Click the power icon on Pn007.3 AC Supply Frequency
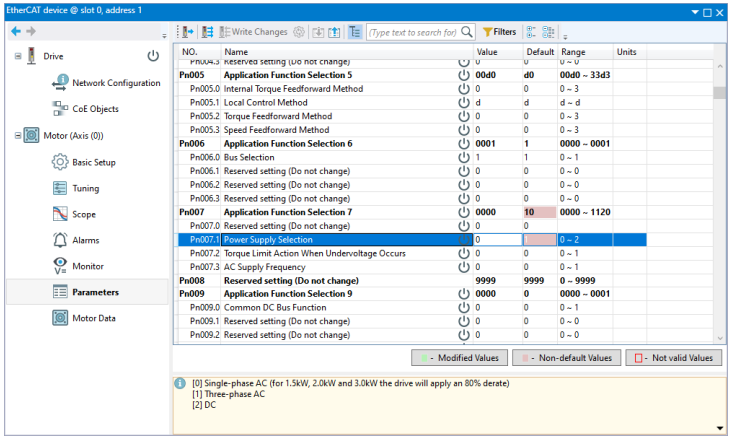The width and height of the screenshot is (732, 440). (x=464, y=267)
